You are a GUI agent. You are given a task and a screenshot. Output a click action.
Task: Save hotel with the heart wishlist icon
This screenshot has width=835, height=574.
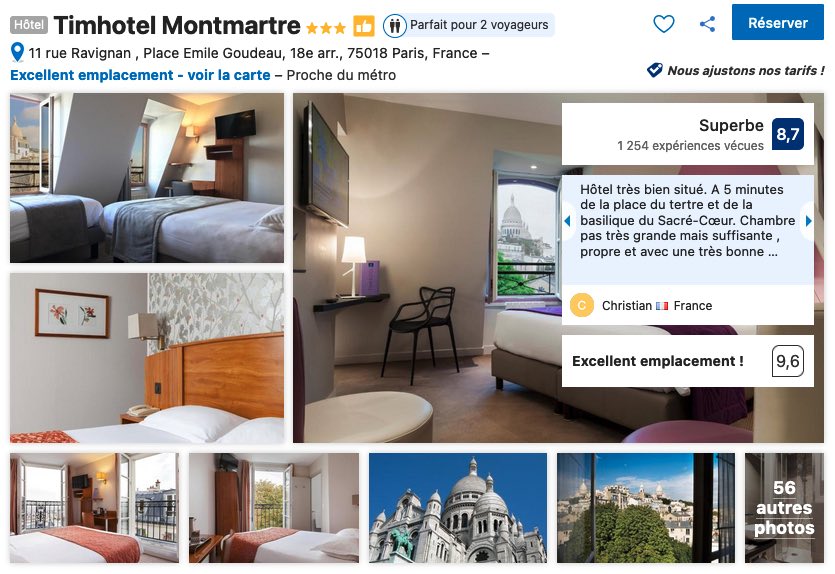[x=664, y=23]
